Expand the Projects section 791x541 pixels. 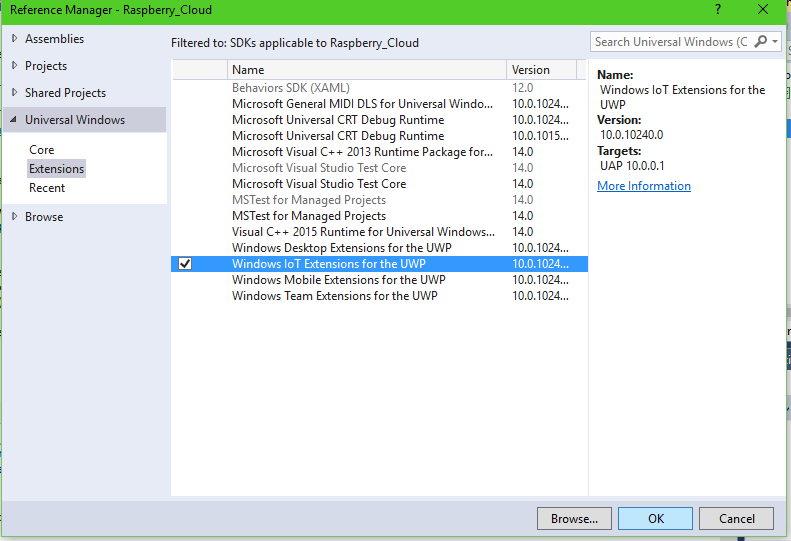coord(15,66)
